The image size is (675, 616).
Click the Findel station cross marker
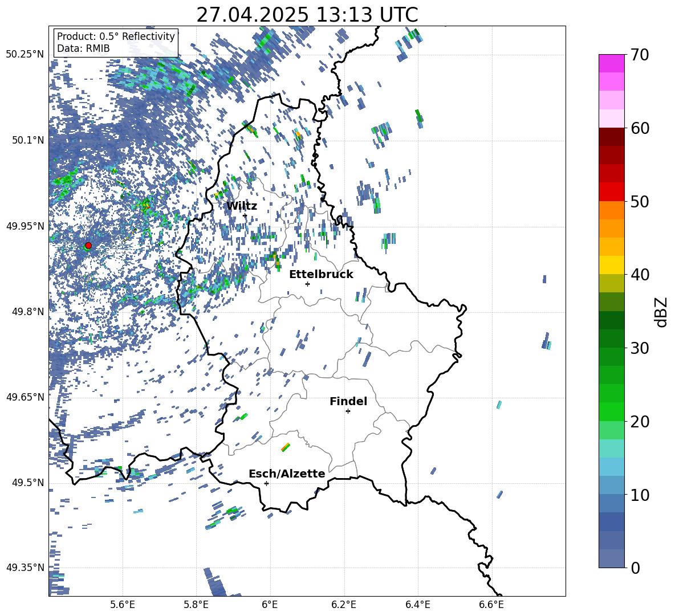[348, 411]
